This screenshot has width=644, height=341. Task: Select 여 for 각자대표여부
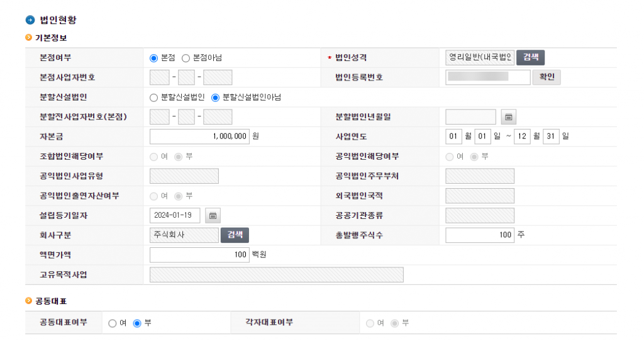click(370, 323)
